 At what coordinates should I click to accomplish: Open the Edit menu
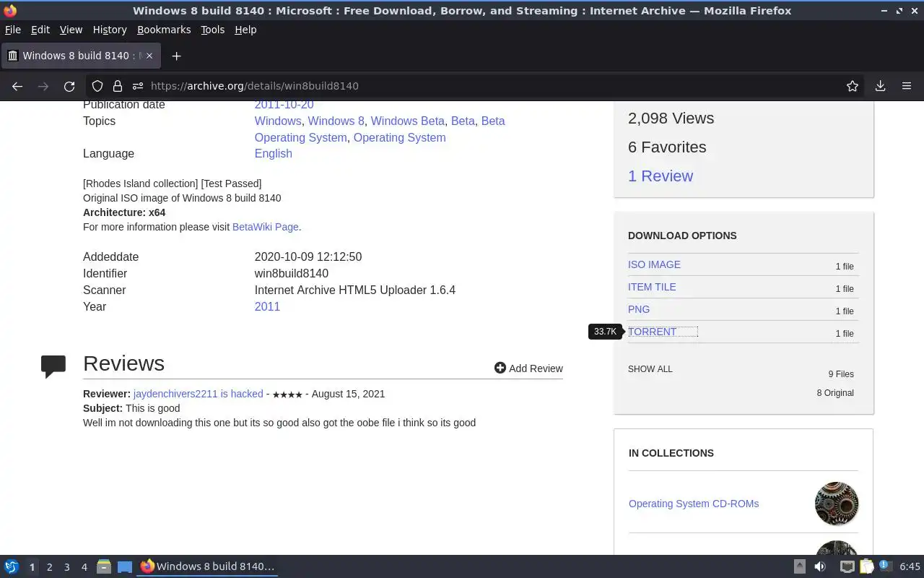click(40, 30)
